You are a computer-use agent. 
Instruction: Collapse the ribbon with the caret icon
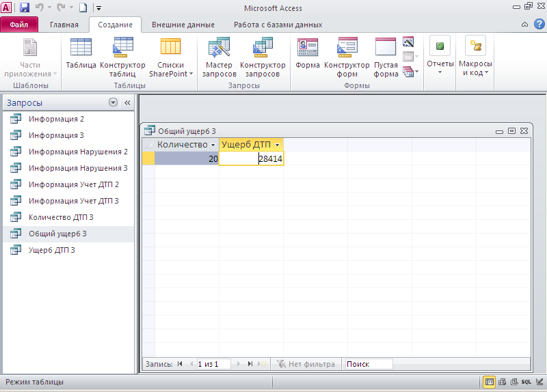pos(524,25)
